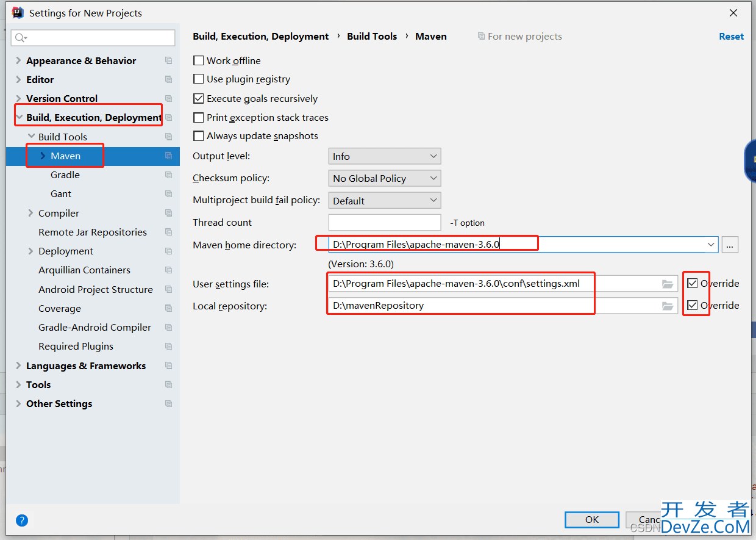The image size is (756, 540).
Task: Click the Thread count input field
Action: (x=385, y=223)
